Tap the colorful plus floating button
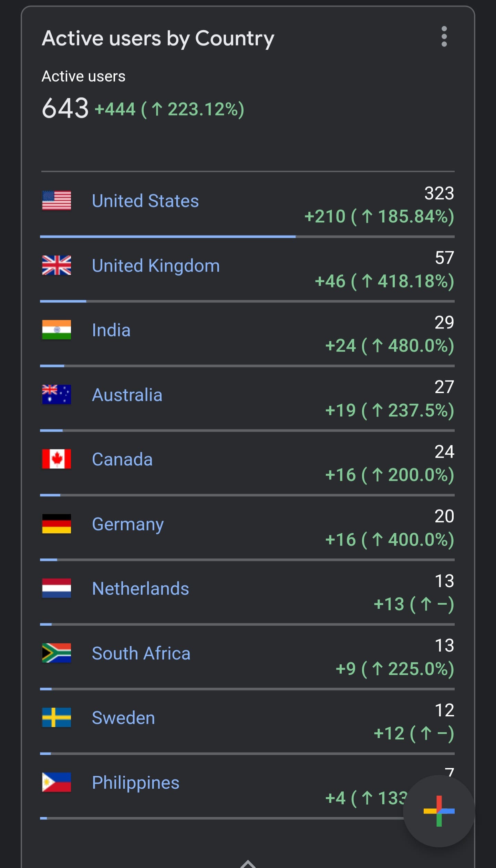 439,811
